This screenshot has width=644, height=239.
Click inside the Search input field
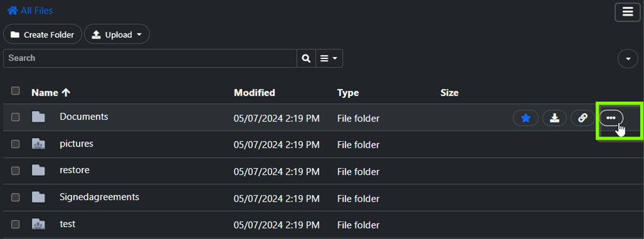[150, 58]
